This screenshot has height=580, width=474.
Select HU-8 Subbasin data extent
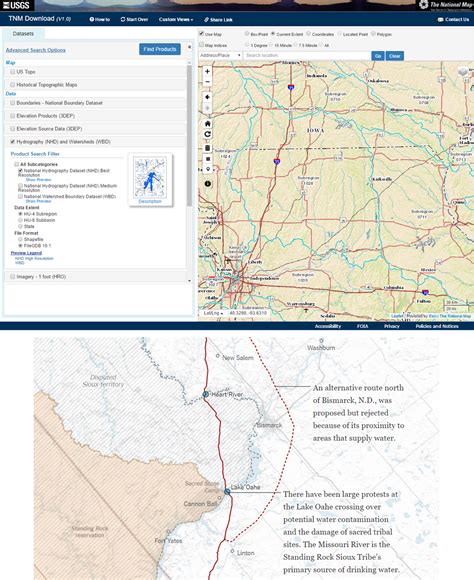point(20,220)
